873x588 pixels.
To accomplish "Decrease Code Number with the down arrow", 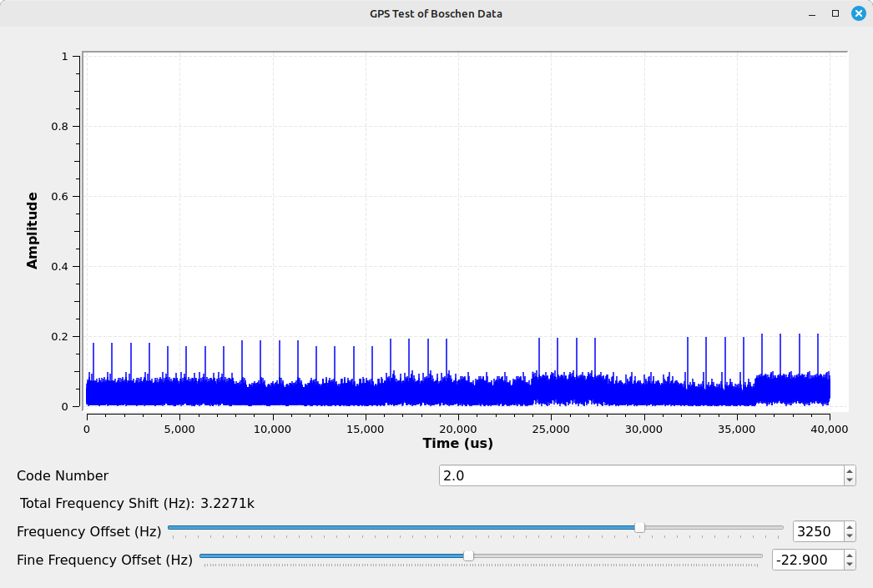I will tap(850, 480).
